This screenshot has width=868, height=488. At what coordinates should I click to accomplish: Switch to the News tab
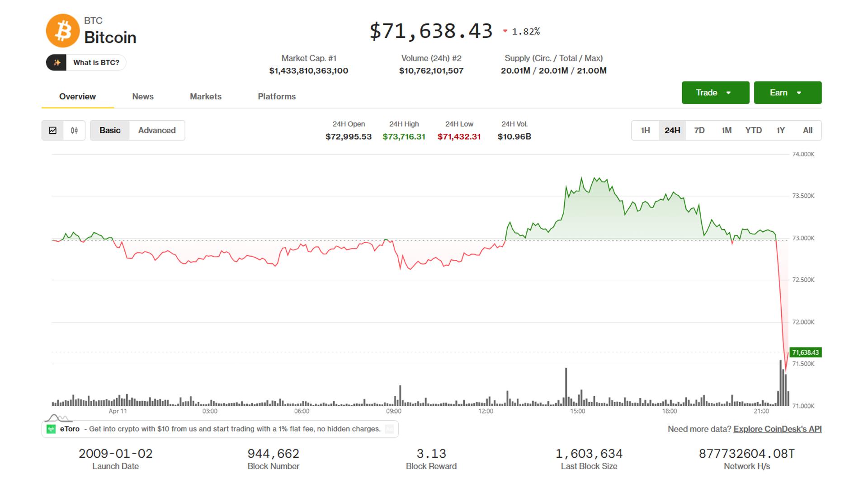coord(143,96)
